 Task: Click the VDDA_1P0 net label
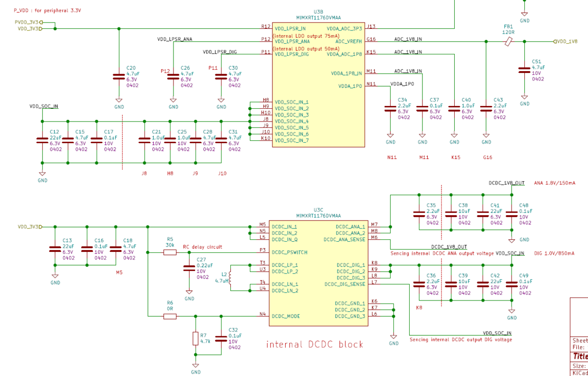[x=402, y=84]
